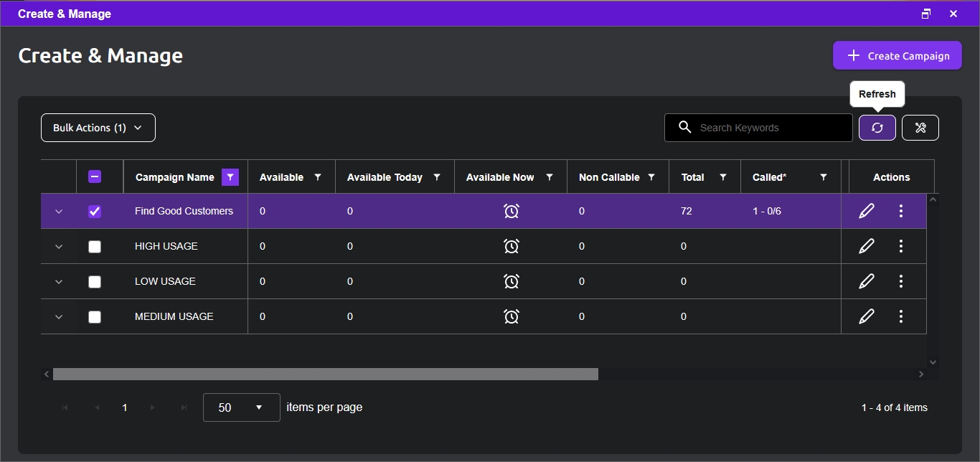Viewport: 980px width, 462px height.
Task: Open the Non Callable column filter
Action: coord(651,177)
